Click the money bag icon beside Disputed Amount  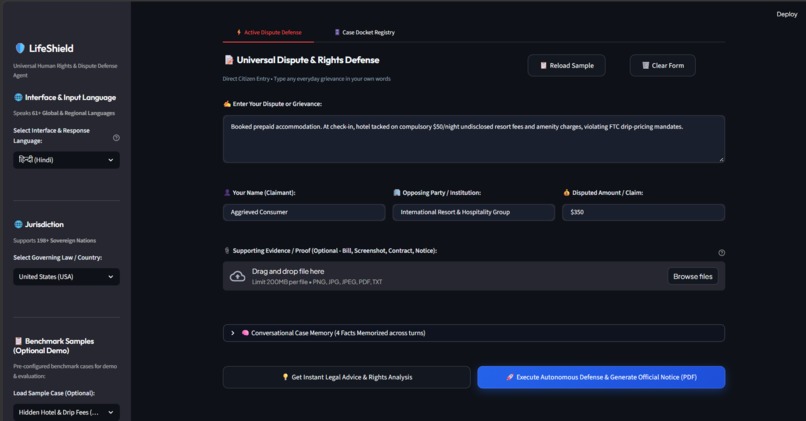[566, 193]
